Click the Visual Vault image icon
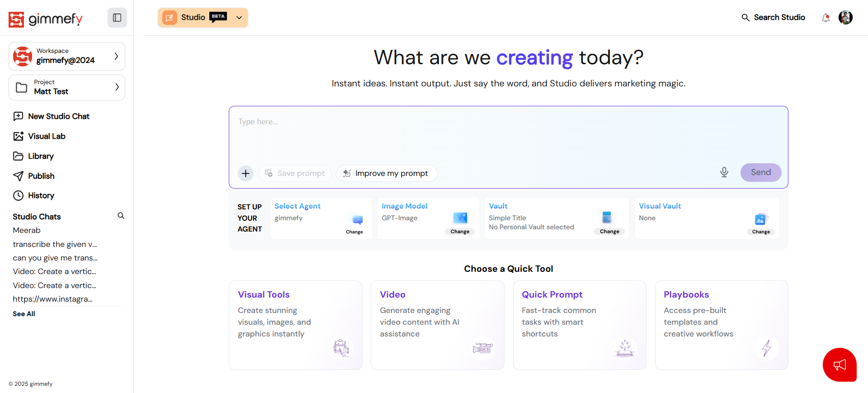Image resolution: width=868 pixels, height=393 pixels. [761, 219]
